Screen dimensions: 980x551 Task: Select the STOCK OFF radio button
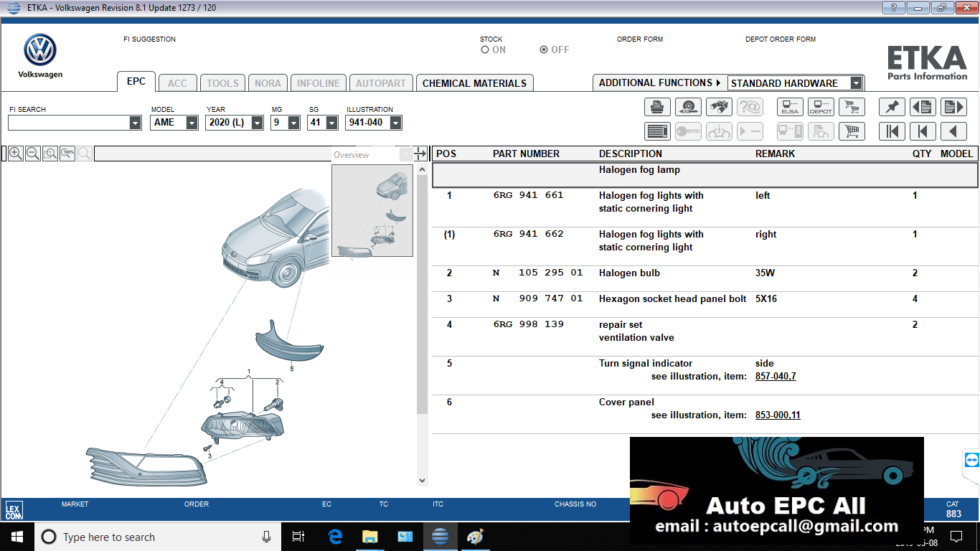point(544,50)
